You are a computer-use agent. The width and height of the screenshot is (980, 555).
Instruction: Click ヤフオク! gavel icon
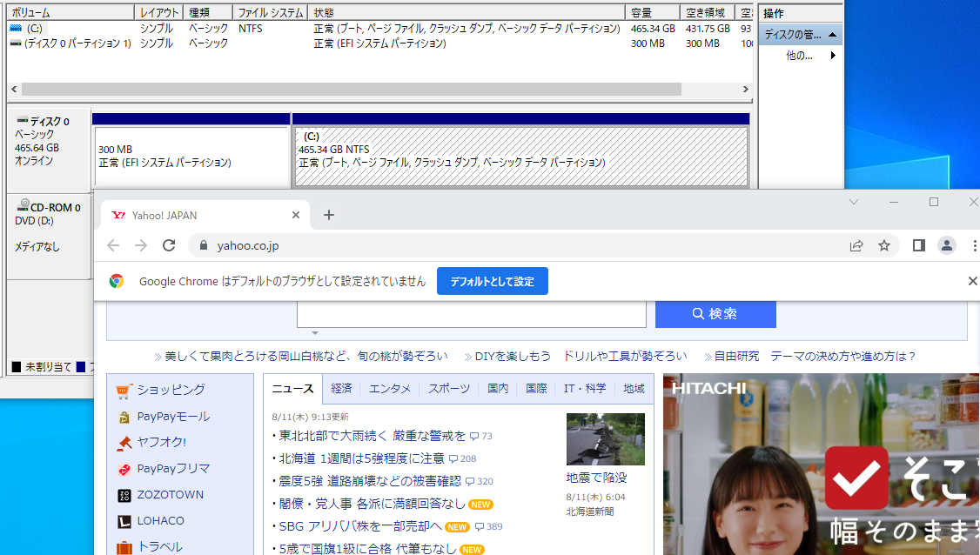(x=124, y=443)
